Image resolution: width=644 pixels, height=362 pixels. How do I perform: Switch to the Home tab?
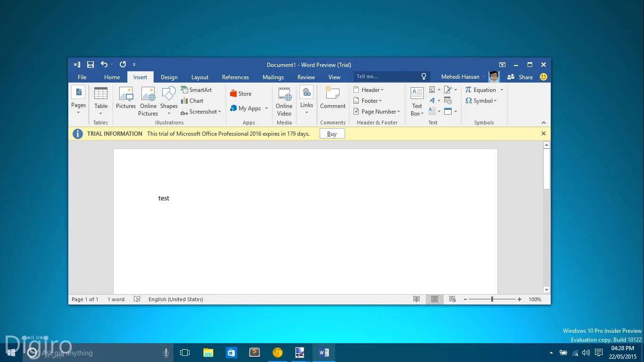pyautogui.click(x=112, y=77)
